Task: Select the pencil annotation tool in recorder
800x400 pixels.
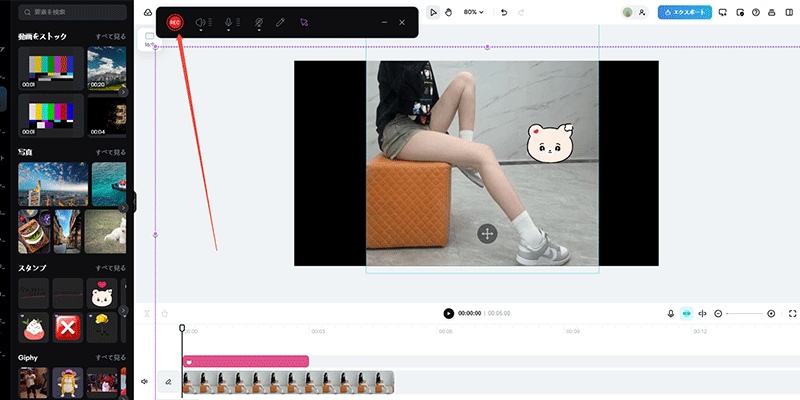Action: [x=280, y=22]
